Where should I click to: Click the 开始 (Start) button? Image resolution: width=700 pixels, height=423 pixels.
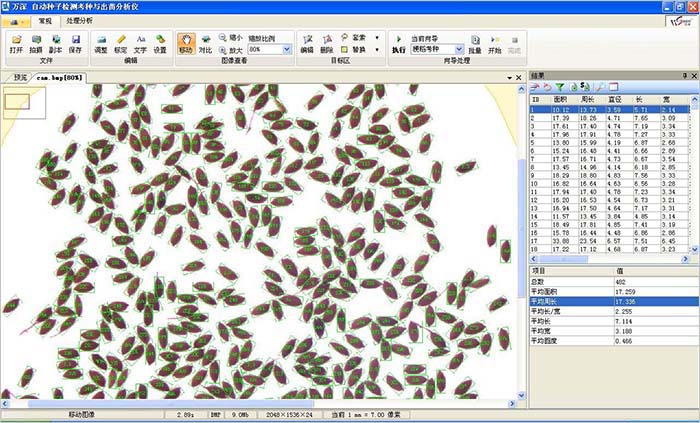494,43
